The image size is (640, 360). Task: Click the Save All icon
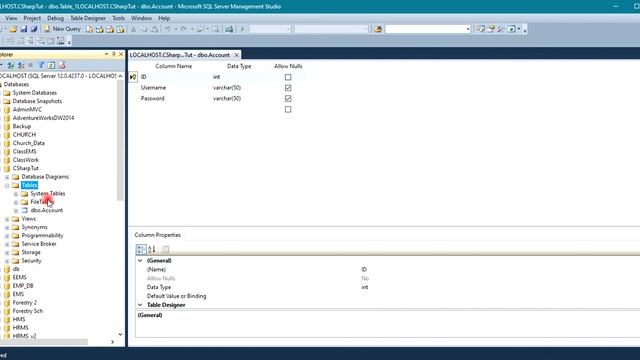click(x=34, y=29)
